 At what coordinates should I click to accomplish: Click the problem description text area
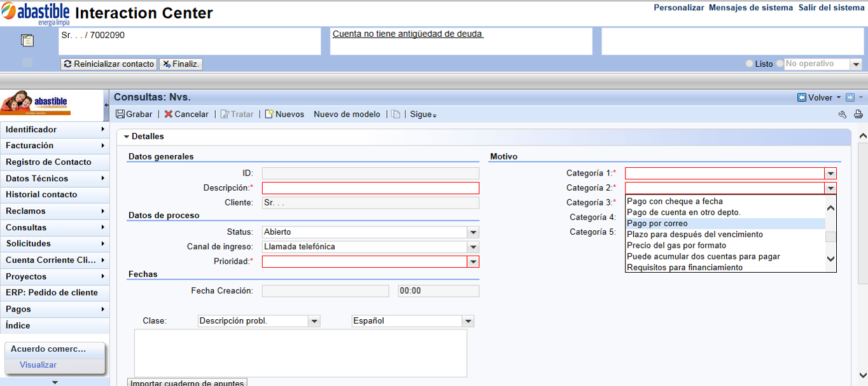[300, 353]
